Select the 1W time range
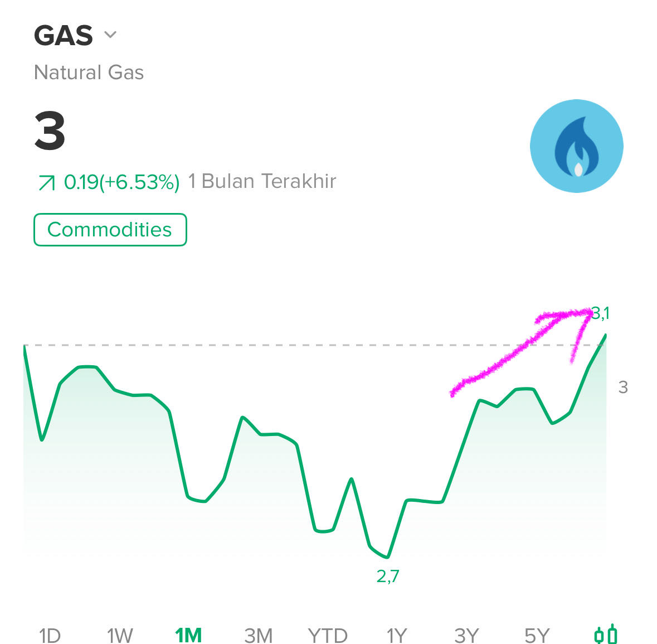 click(120, 636)
